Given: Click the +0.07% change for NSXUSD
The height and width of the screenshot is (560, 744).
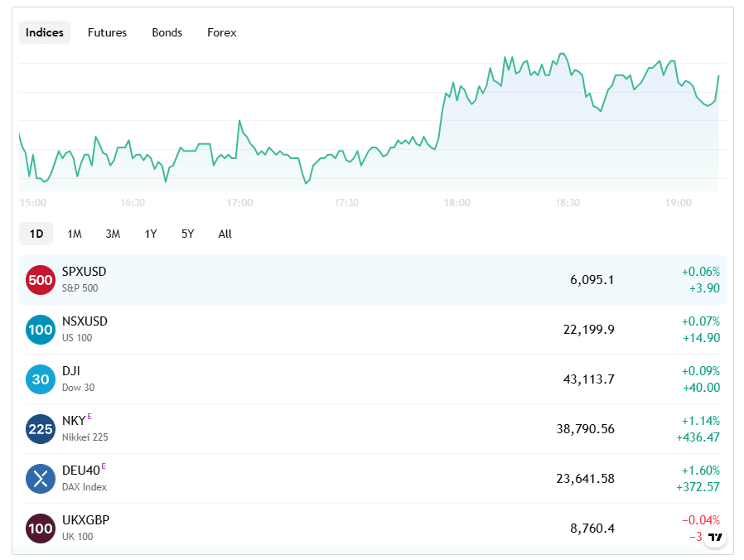Looking at the screenshot, I should click(x=701, y=321).
